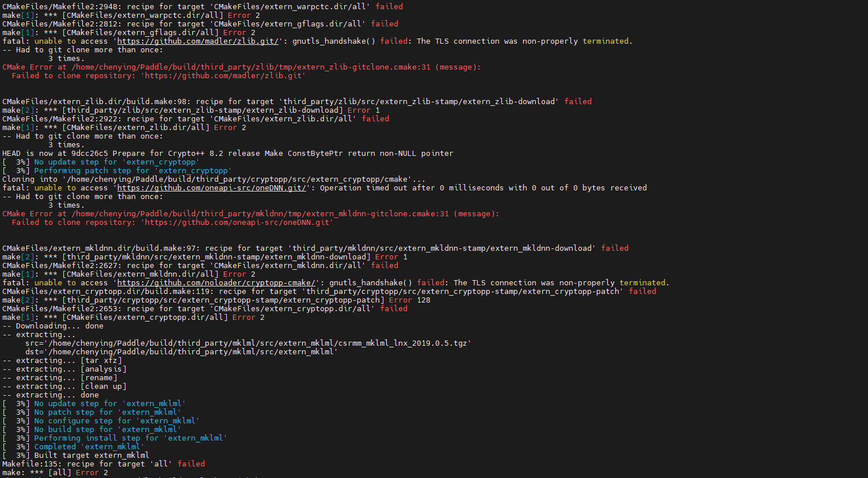Click the 'HEAD is now at 9dcc26c5' line

point(228,154)
